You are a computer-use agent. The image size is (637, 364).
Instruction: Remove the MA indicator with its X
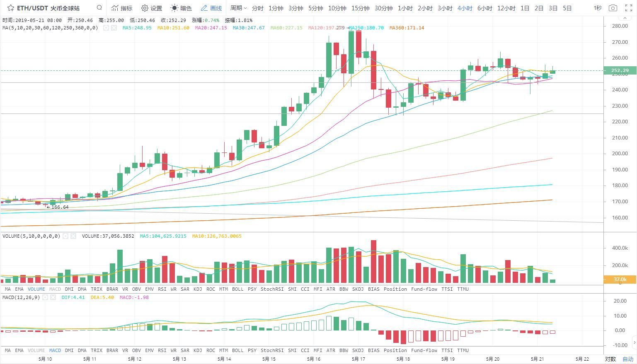[114, 28]
